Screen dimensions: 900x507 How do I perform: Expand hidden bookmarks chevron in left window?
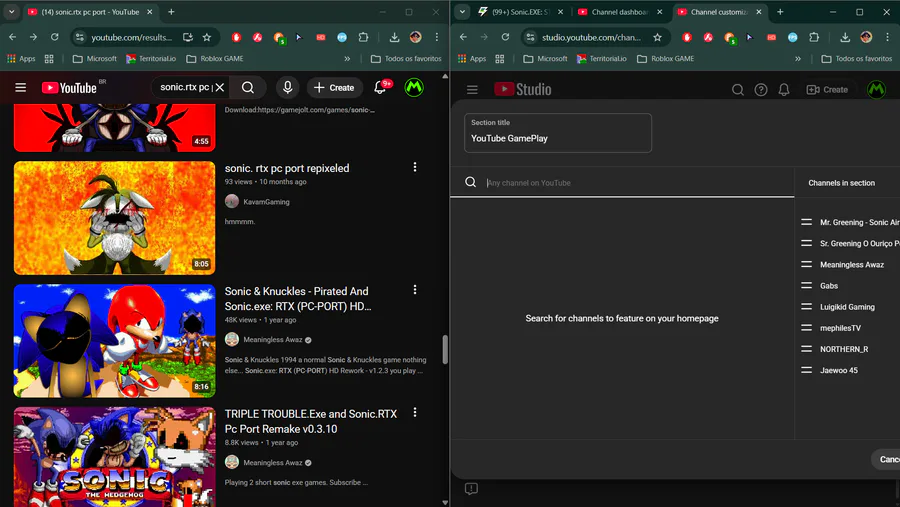[x=347, y=59]
